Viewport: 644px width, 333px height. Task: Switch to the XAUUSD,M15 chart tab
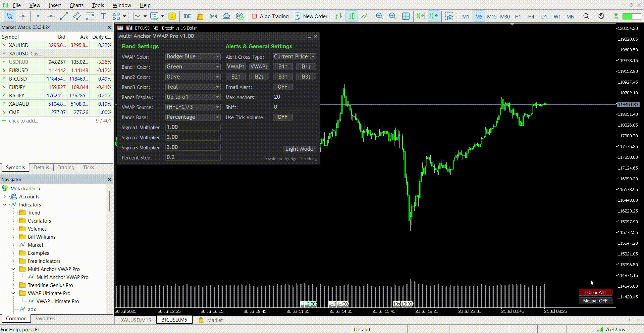click(136, 320)
